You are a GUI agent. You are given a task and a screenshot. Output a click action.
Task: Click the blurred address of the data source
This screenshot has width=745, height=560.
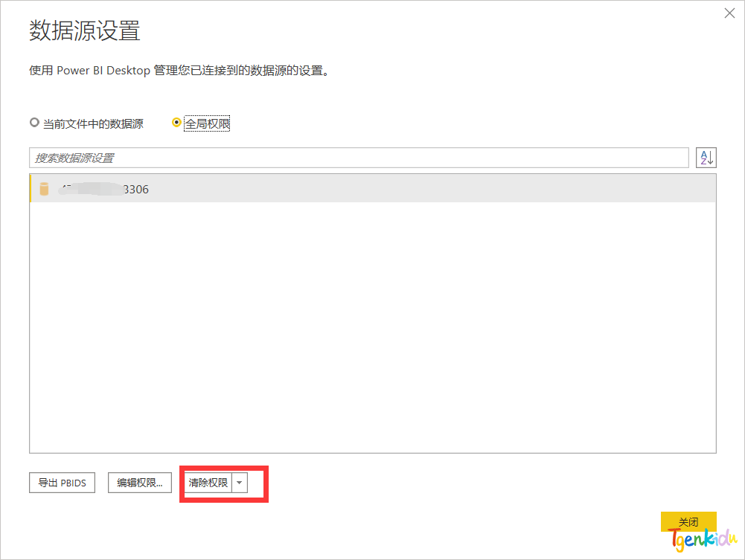click(89, 189)
